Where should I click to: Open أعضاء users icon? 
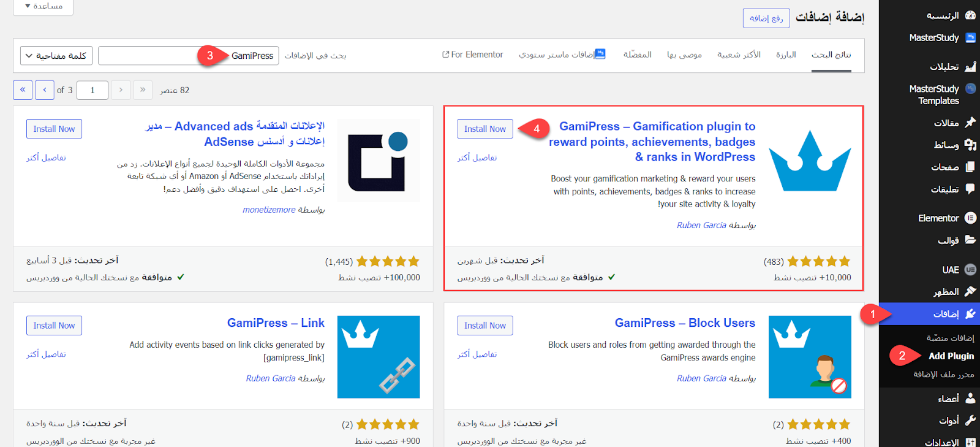click(x=970, y=399)
